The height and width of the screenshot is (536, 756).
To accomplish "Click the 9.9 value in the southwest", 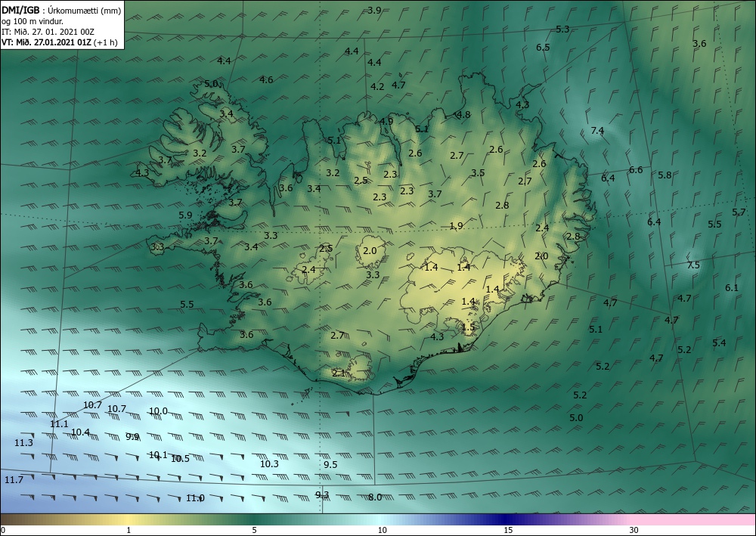I will coord(132,437).
